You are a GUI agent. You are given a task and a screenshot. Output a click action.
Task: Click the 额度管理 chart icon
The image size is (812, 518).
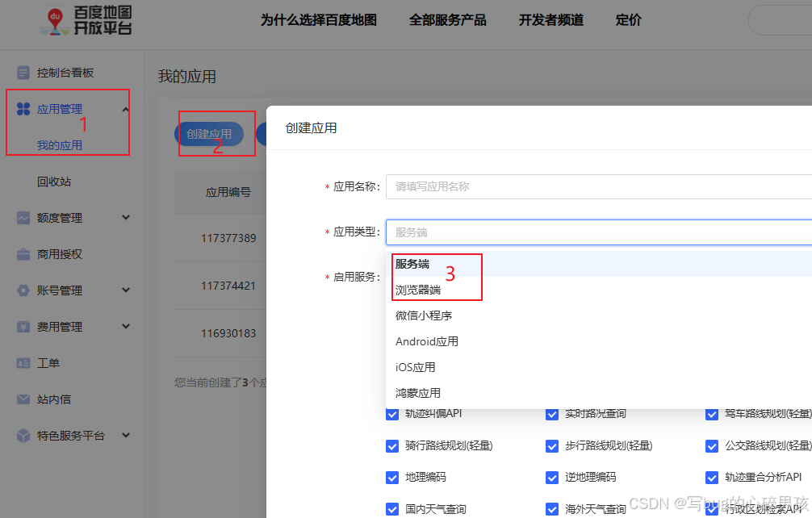click(x=23, y=218)
